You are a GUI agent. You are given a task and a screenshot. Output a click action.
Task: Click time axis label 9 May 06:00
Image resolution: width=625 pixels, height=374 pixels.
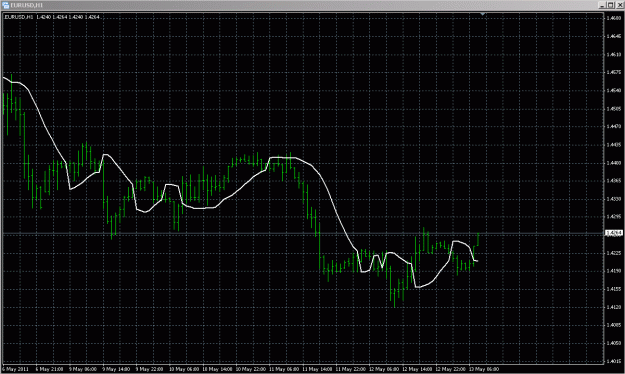pos(83,369)
